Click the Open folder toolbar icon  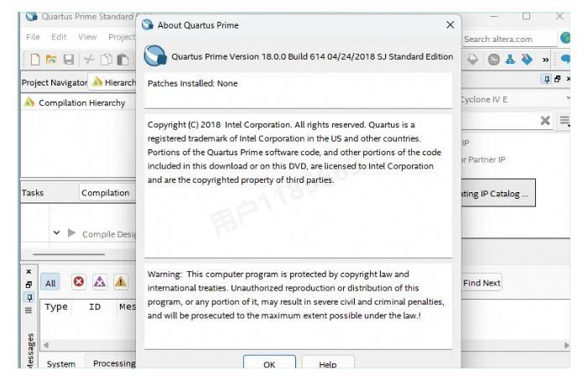[x=51, y=60]
